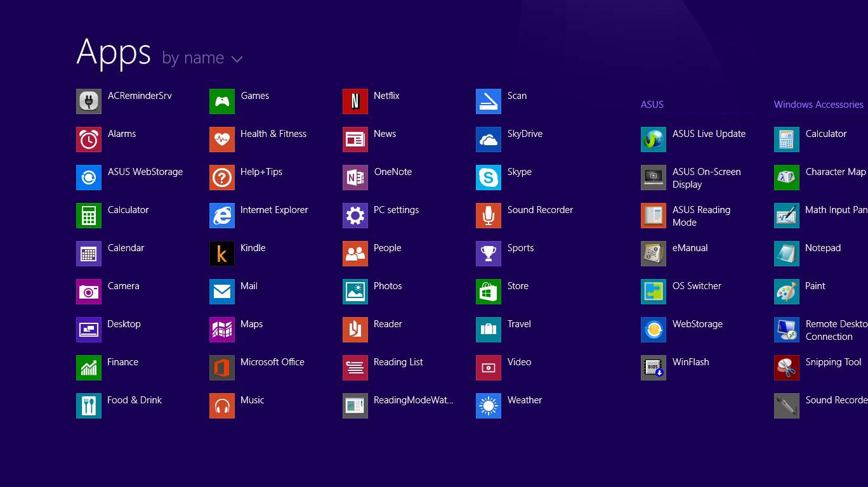Open the Video app icon
Screen dimensions: 868x487
click(x=489, y=368)
